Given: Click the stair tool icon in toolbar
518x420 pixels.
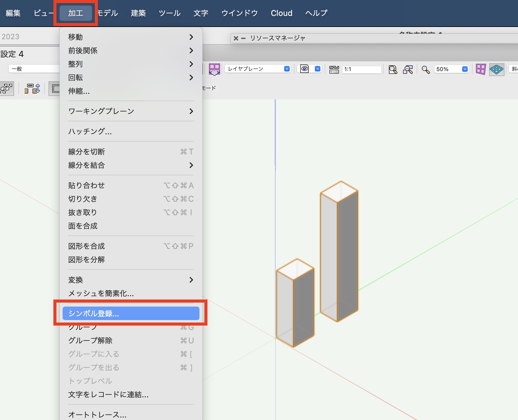Looking at the screenshot, I should click(6, 89).
